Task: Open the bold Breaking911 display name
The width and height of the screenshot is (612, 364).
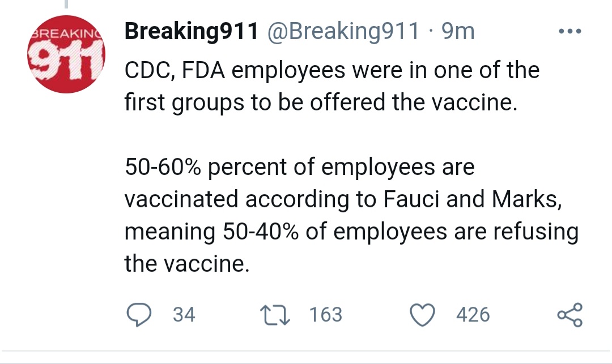Action: coord(192,31)
